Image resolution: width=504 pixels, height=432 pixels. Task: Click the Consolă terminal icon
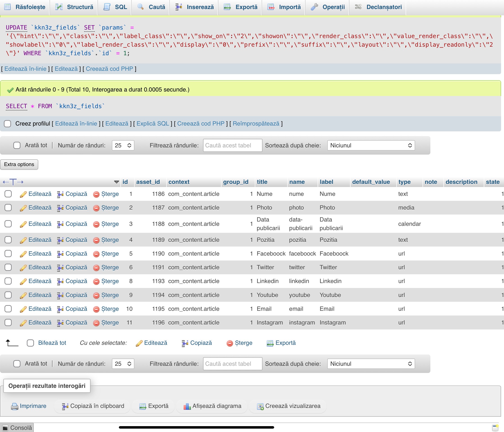pos(5,428)
